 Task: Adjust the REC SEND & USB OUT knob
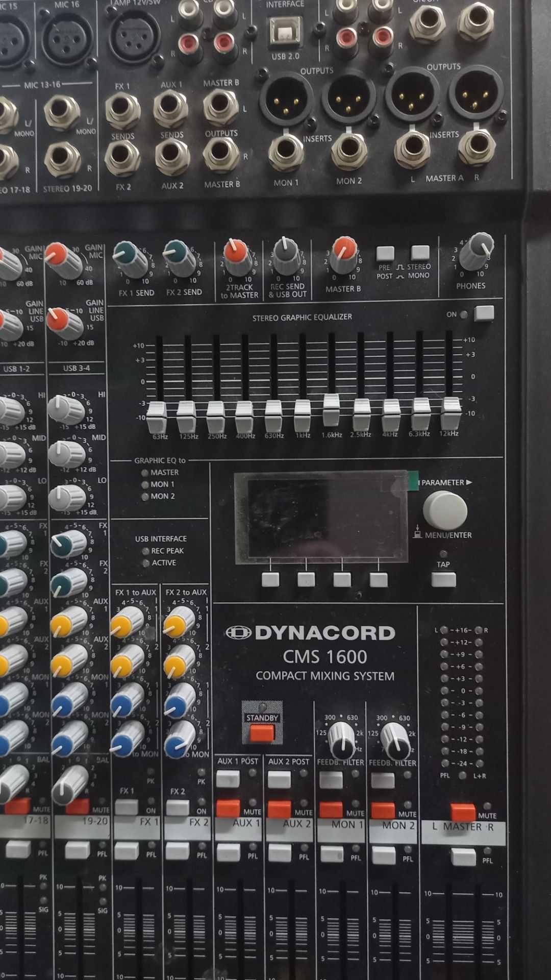pyautogui.click(x=287, y=256)
